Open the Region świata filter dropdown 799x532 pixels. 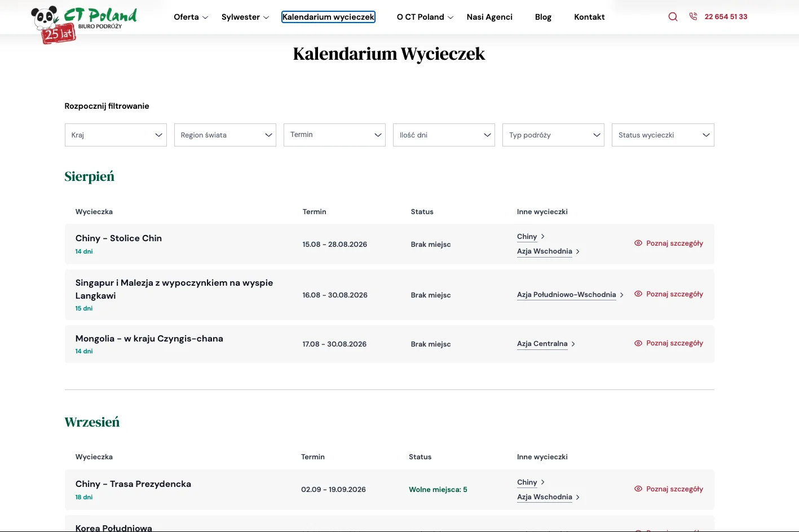coord(225,135)
